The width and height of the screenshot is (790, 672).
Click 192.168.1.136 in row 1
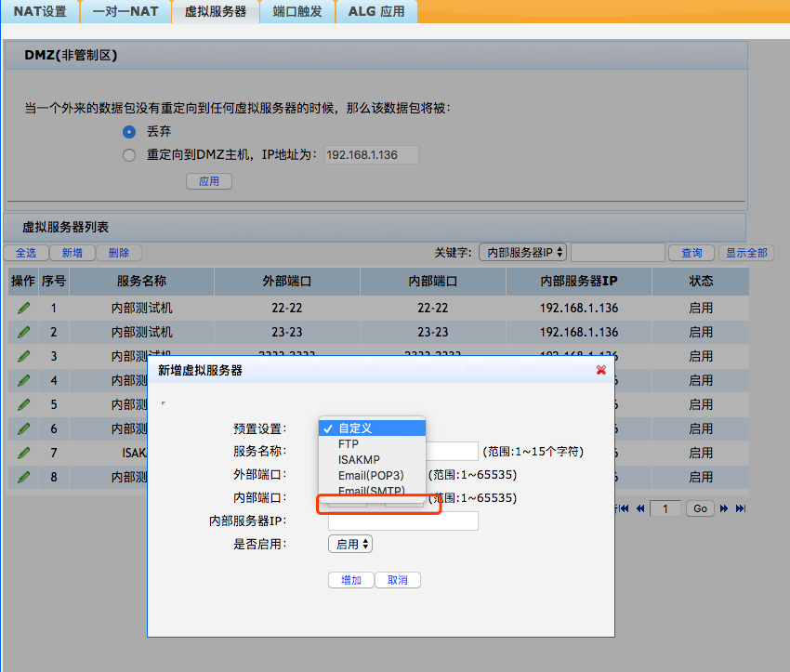(579, 308)
